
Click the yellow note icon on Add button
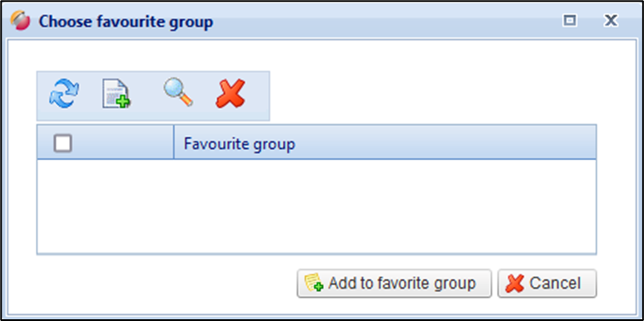314,283
